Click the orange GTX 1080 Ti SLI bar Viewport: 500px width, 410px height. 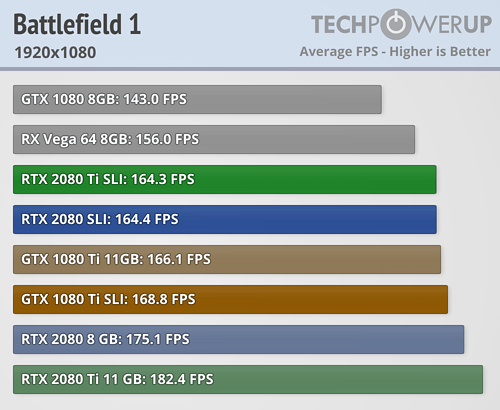(230, 299)
